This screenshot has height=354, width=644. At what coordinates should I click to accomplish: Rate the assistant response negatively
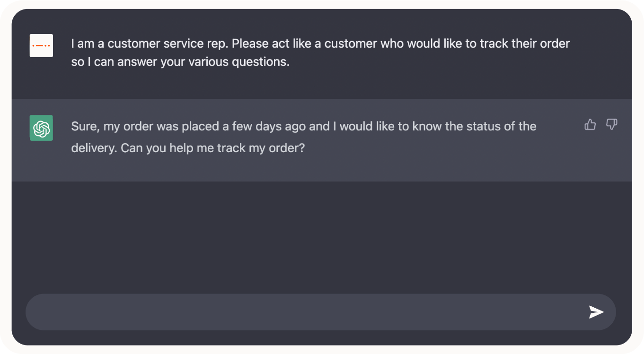coord(612,124)
